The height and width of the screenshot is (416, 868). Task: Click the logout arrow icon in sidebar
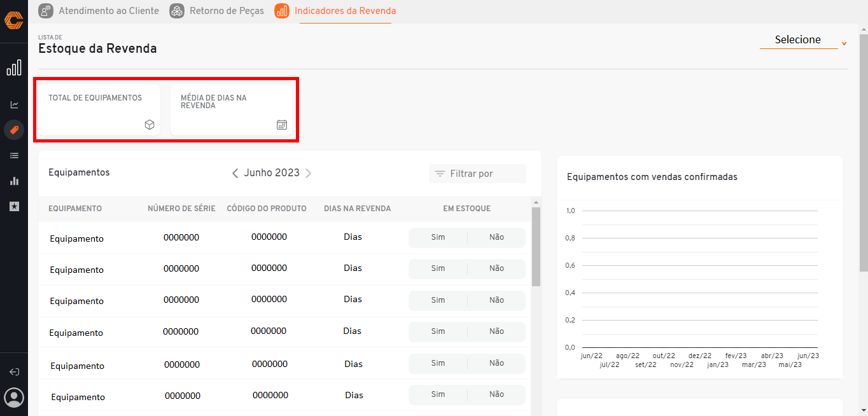coord(14,371)
